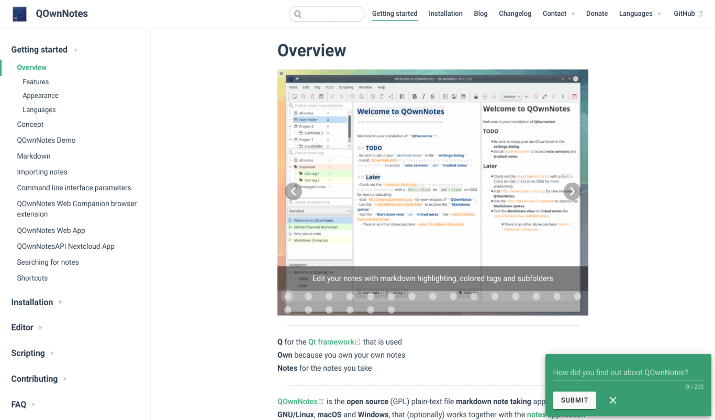Click the search magnifier icon
This screenshot has width=715, height=420.
pyautogui.click(x=298, y=14)
